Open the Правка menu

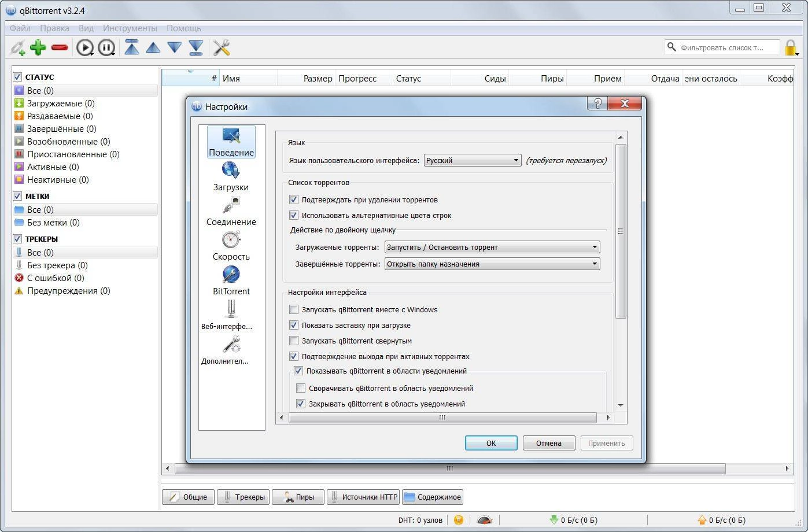[x=55, y=28]
